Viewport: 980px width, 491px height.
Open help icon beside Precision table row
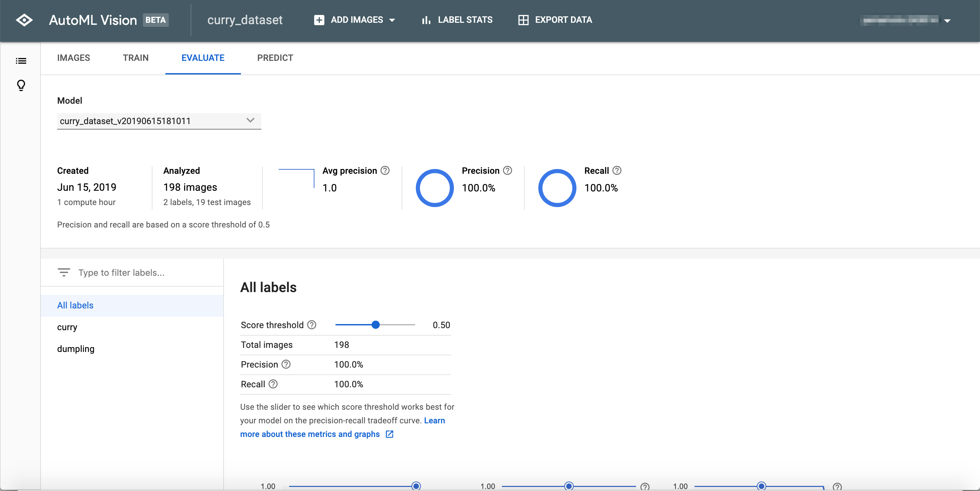coord(286,365)
